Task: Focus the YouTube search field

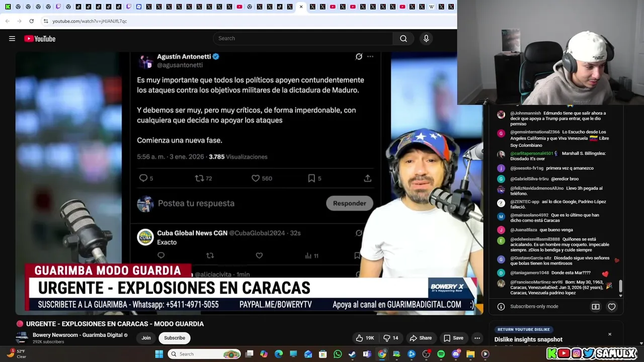Action: pos(303,39)
